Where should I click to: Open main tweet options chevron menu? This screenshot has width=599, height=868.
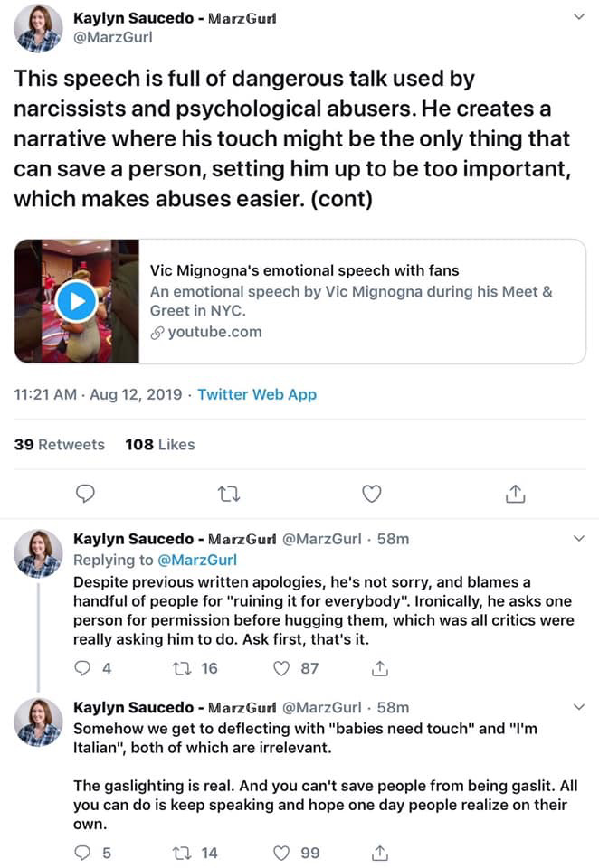click(579, 16)
